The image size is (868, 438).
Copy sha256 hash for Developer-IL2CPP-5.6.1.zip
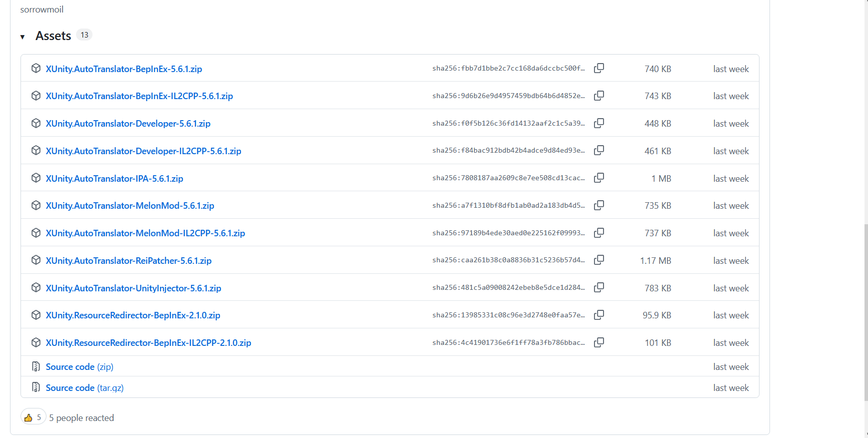coord(599,150)
